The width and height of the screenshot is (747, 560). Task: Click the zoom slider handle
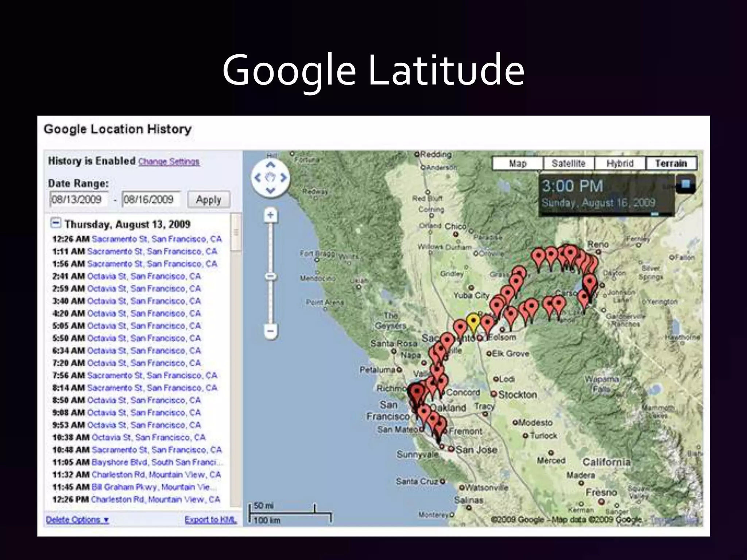270,277
